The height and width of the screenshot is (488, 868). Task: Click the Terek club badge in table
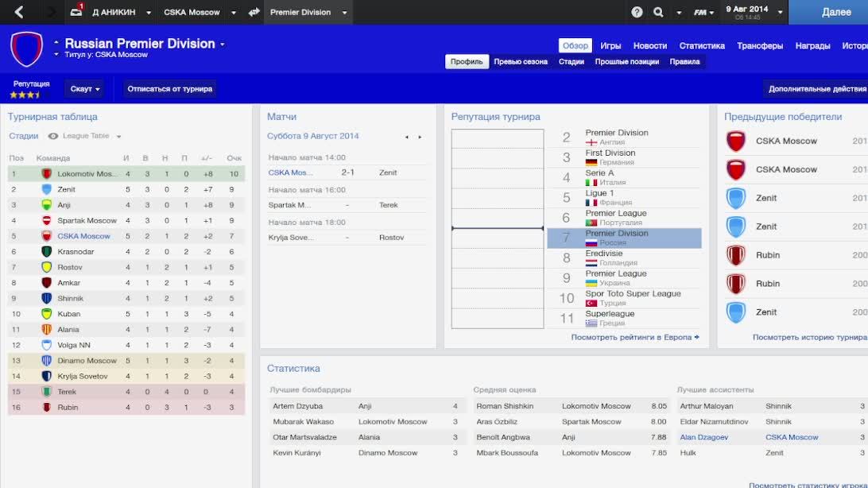pyautogui.click(x=46, y=391)
